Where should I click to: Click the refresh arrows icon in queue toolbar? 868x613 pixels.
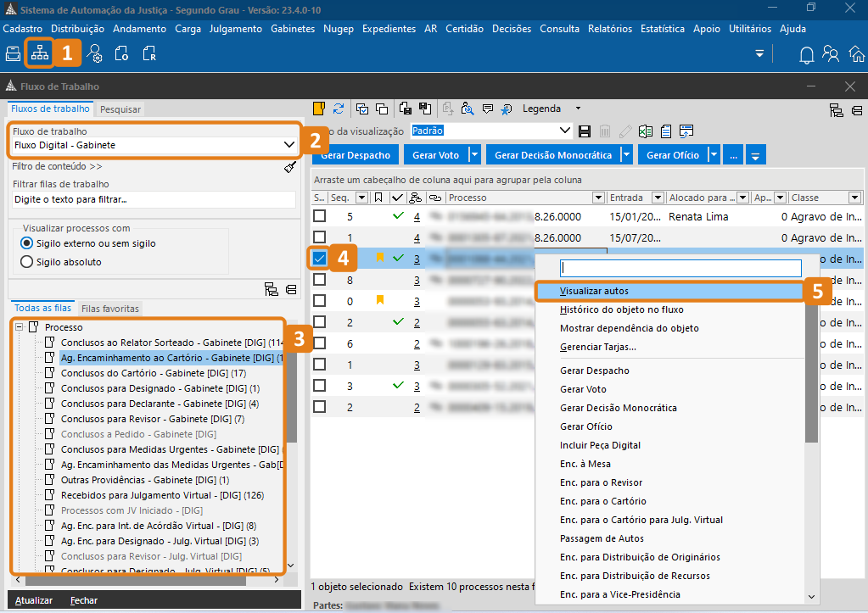click(x=339, y=109)
